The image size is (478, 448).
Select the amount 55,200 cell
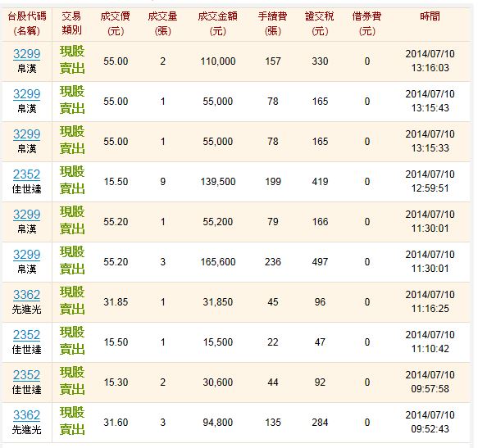pos(218,222)
